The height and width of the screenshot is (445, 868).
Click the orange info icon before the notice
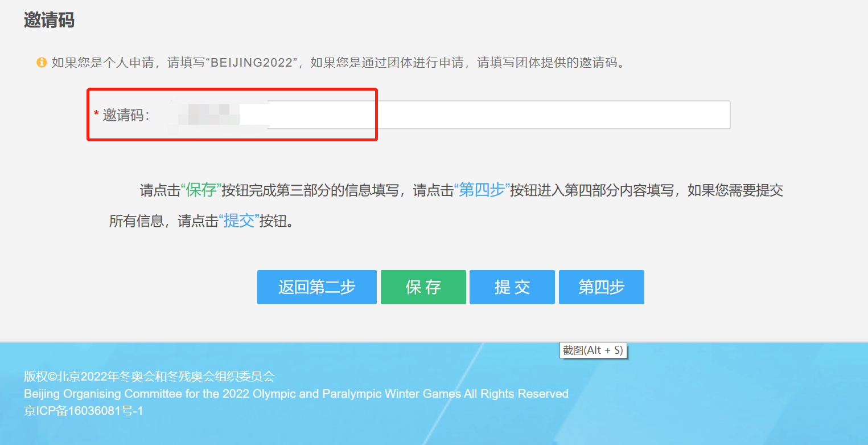click(x=42, y=63)
